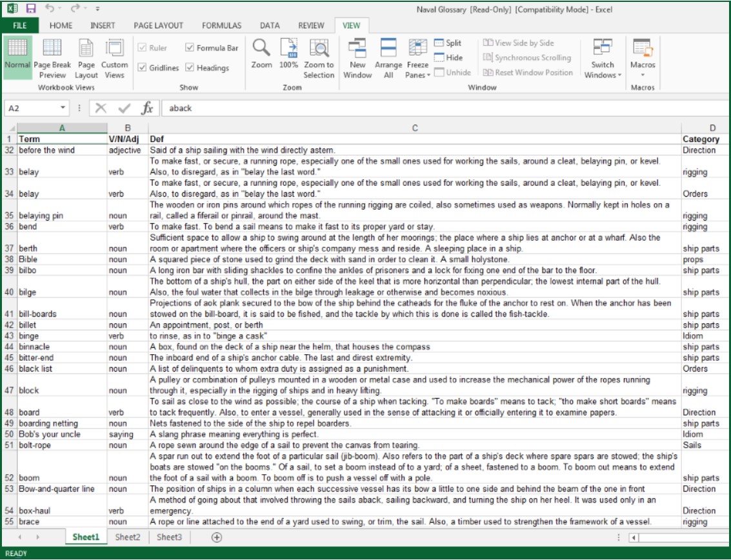This screenshot has width=731, height=560.
Task: Open the Zoom dialog magnifier icon
Action: click(x=261, y=50)
